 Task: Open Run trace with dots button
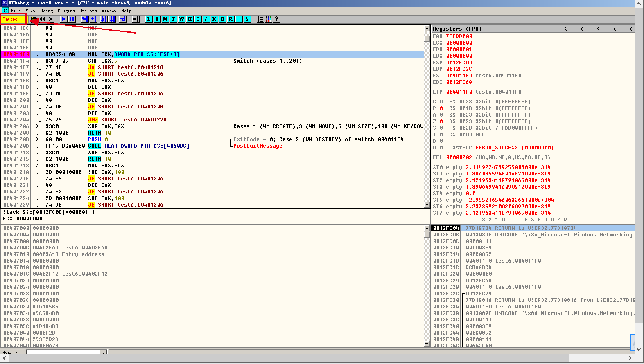click(239, 19)
